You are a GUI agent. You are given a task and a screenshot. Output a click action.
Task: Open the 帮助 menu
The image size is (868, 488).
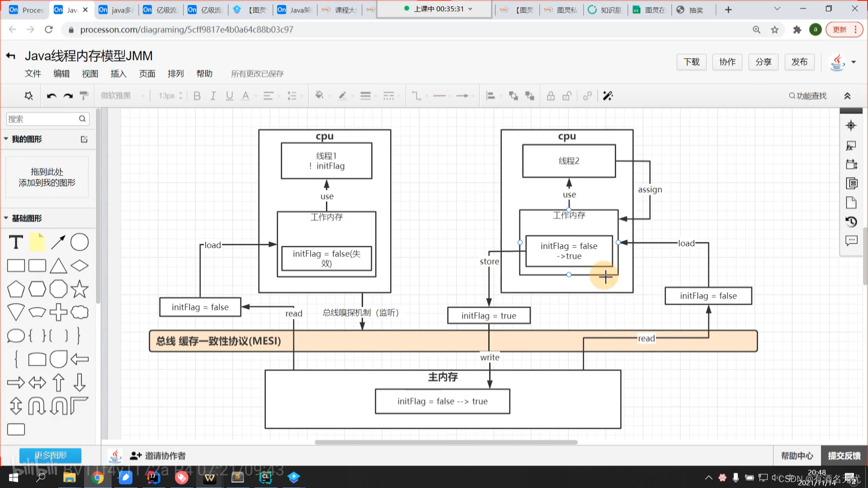204,74
